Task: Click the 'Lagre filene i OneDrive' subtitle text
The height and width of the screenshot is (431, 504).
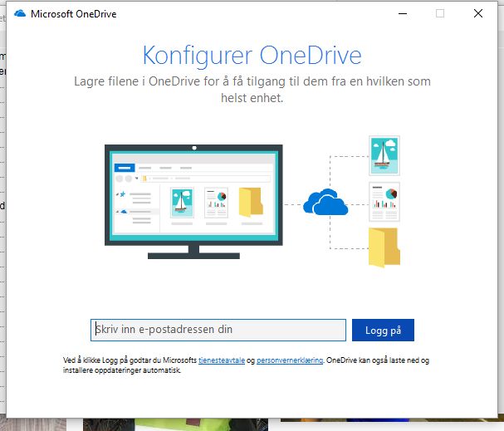Action: [252, 90]
